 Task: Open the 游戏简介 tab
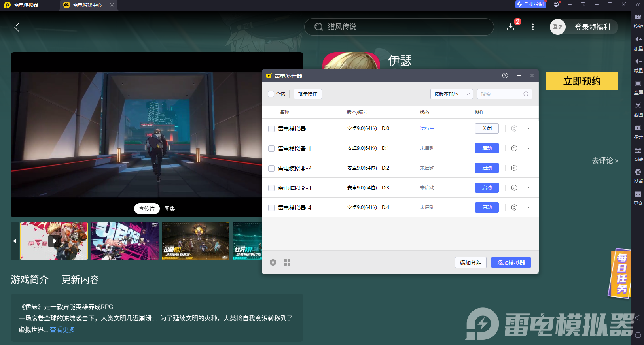(30, 280)
